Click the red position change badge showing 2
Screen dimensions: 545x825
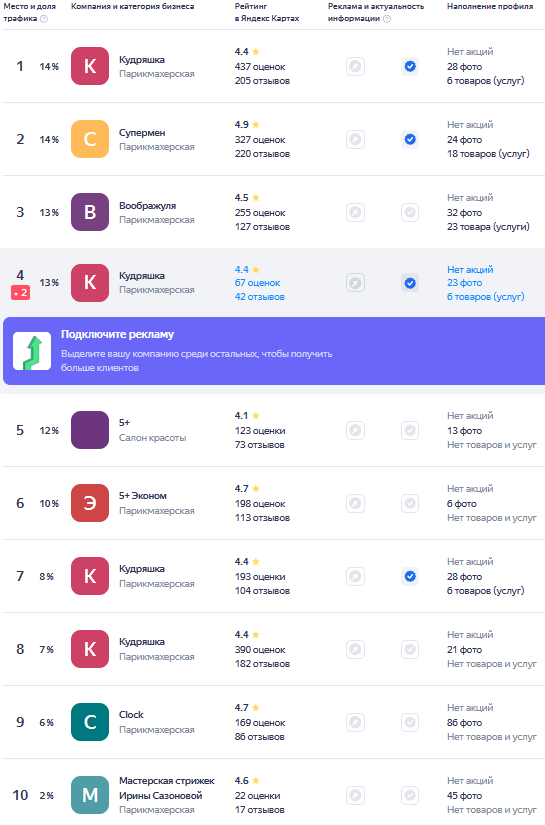click(x=21, y=293)
